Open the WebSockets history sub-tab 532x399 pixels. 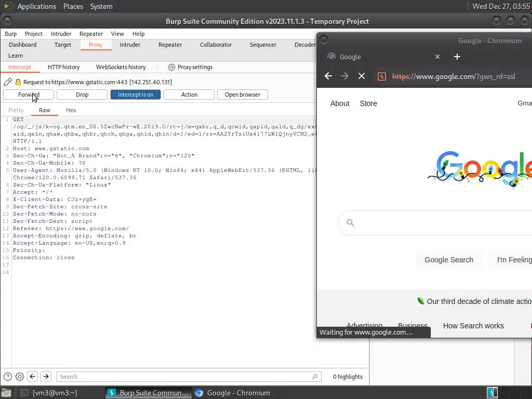tap(121, 67)
